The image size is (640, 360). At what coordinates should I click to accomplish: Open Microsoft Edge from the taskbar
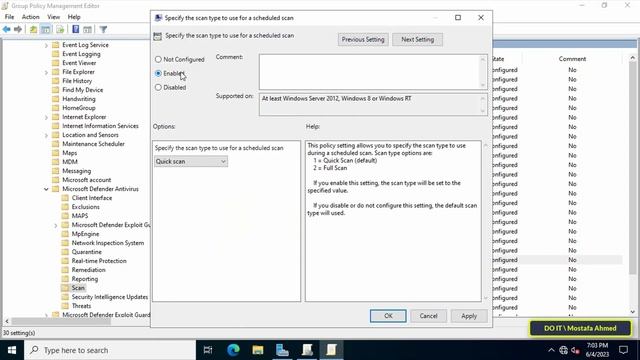233,350
